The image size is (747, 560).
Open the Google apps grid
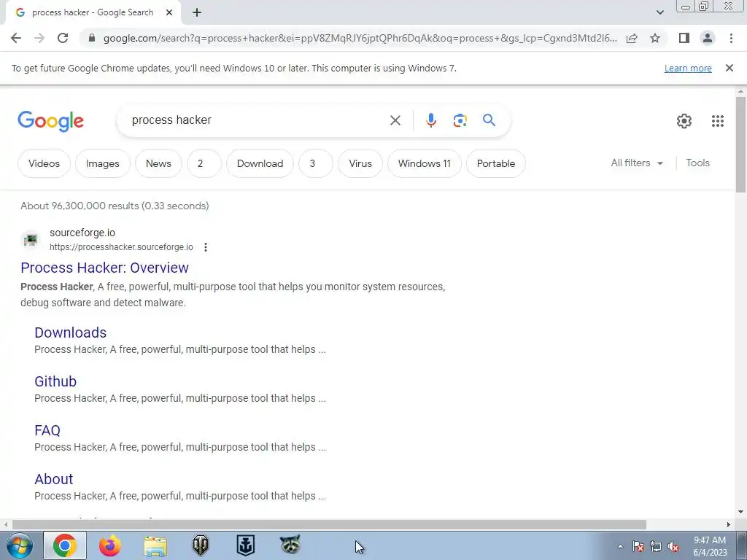[x=718, y=121]
